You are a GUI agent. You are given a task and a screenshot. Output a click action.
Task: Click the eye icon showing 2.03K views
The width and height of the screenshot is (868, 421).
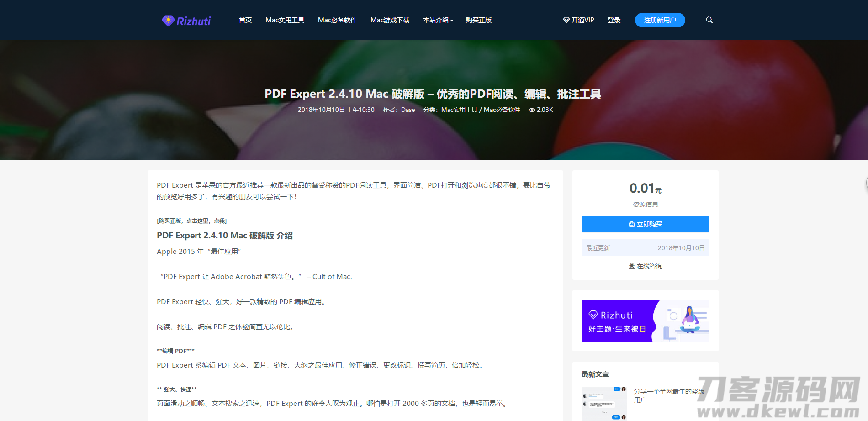coord(531,110)
